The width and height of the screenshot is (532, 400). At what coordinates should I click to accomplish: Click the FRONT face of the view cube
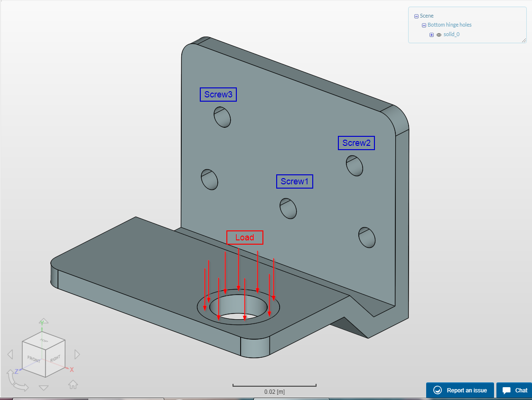(34, 359)
